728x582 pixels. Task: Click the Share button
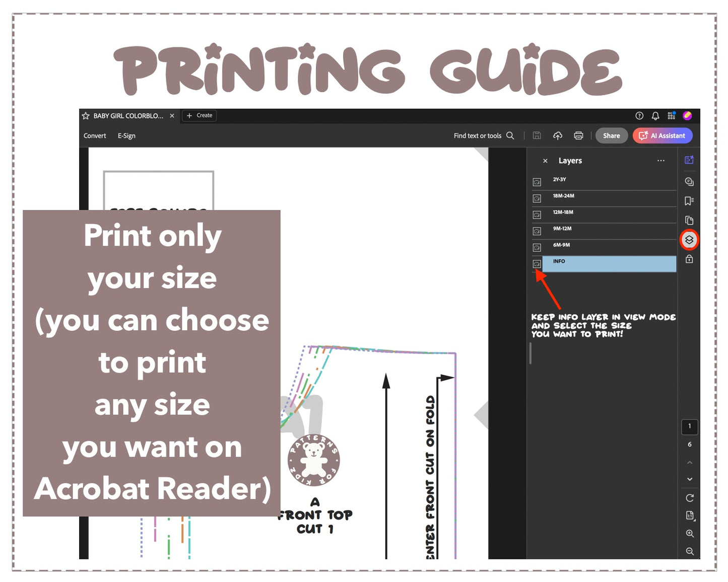pyautogui.click(x=611, y=135)
